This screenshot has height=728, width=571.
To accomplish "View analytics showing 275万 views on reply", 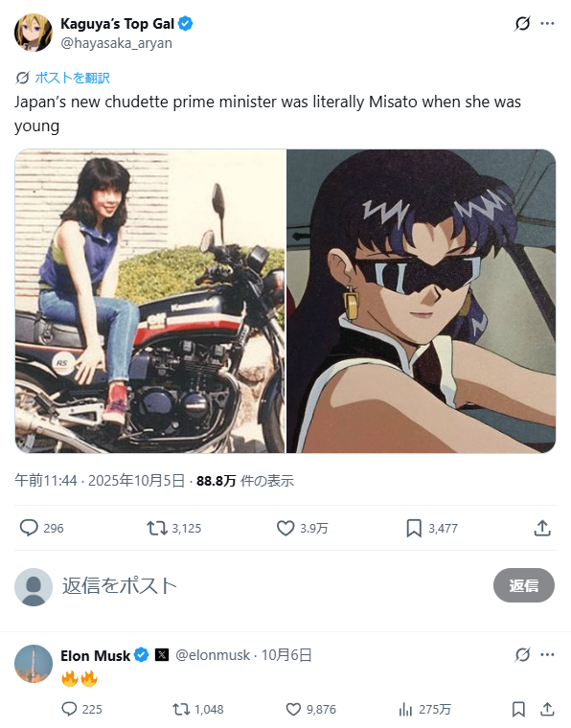I will point(405,709).
